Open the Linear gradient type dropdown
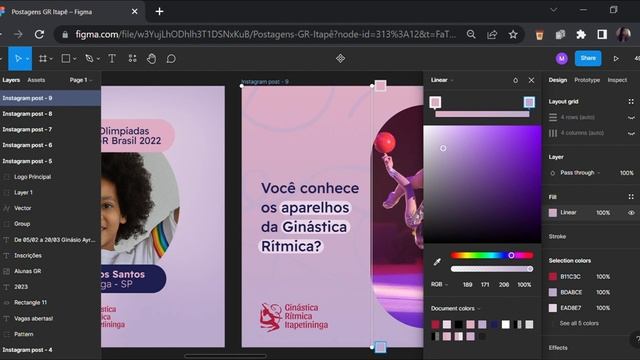The width and height of the screenshot is (640, 360). 442,80
